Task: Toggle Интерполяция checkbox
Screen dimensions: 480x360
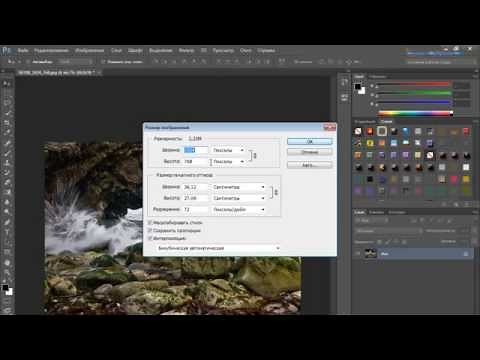Action: pos(150,238)
